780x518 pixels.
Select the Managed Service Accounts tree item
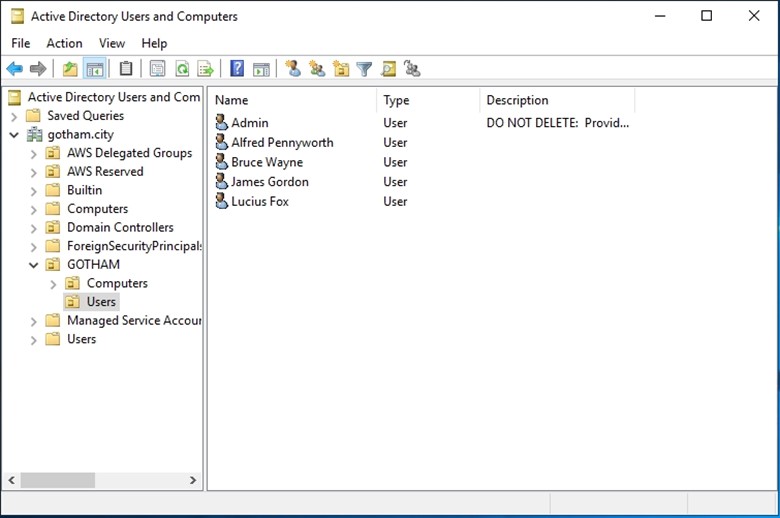pos(134,320)
